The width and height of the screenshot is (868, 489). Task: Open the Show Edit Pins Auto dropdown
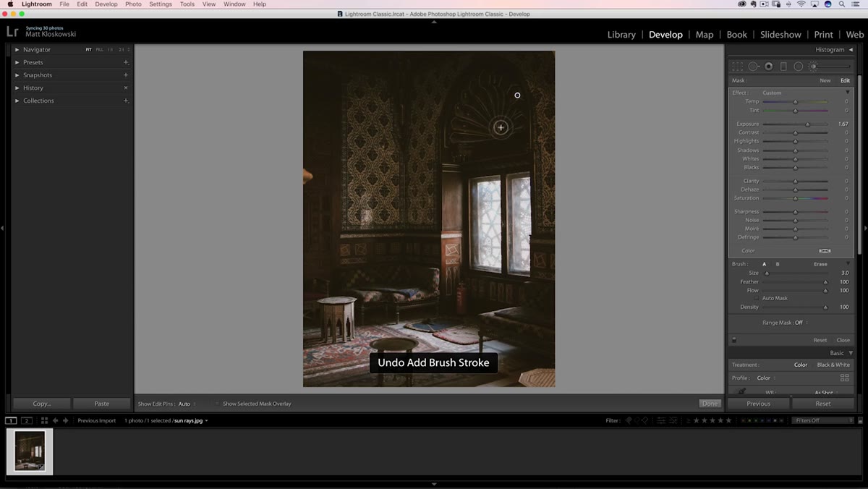(x=187, y=404)
